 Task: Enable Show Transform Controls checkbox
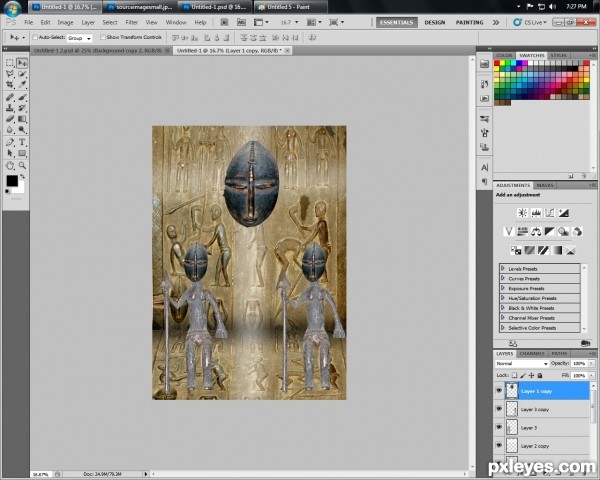coord(103,37)
